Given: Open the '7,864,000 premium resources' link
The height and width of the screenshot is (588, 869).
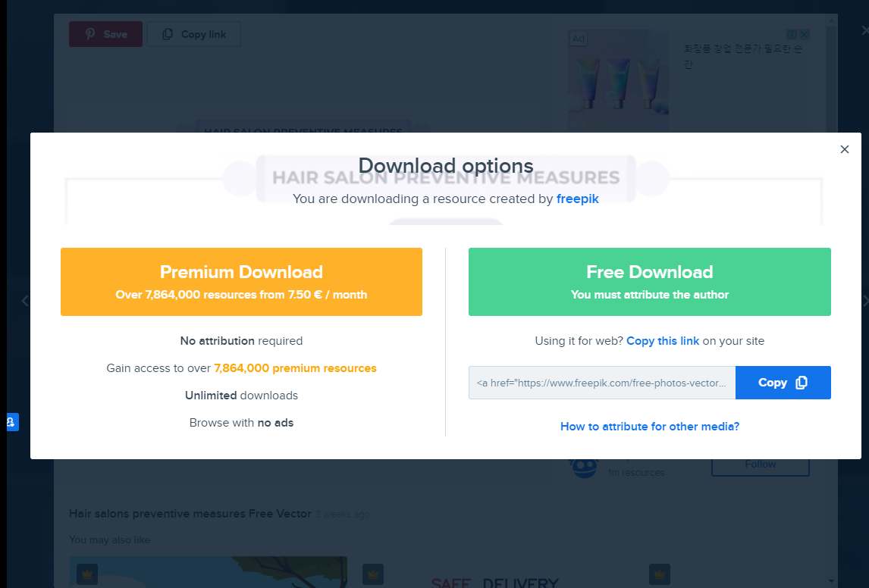Looking at the screenshot, I should 295,368.
